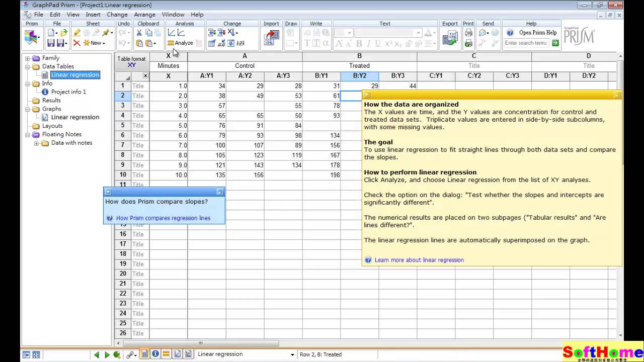Click the first graph icon in the Analysis group
644x362 pixels.
click(172, 33)
